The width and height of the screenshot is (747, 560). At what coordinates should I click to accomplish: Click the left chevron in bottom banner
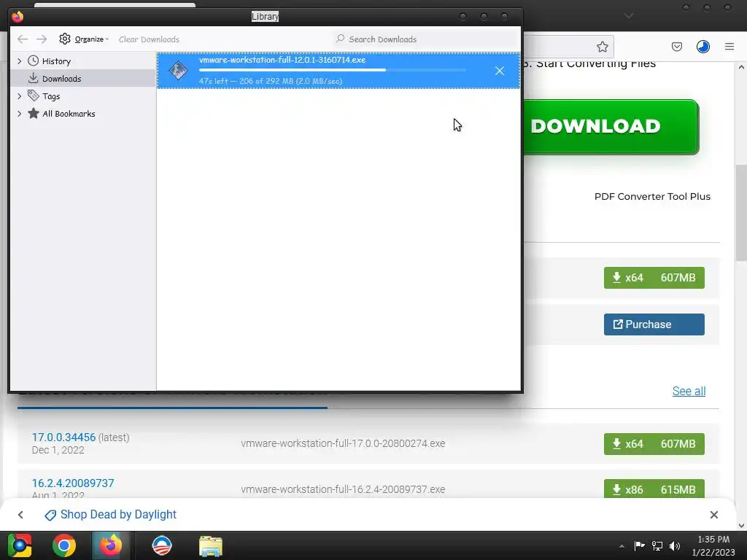[x=20, y=515]
